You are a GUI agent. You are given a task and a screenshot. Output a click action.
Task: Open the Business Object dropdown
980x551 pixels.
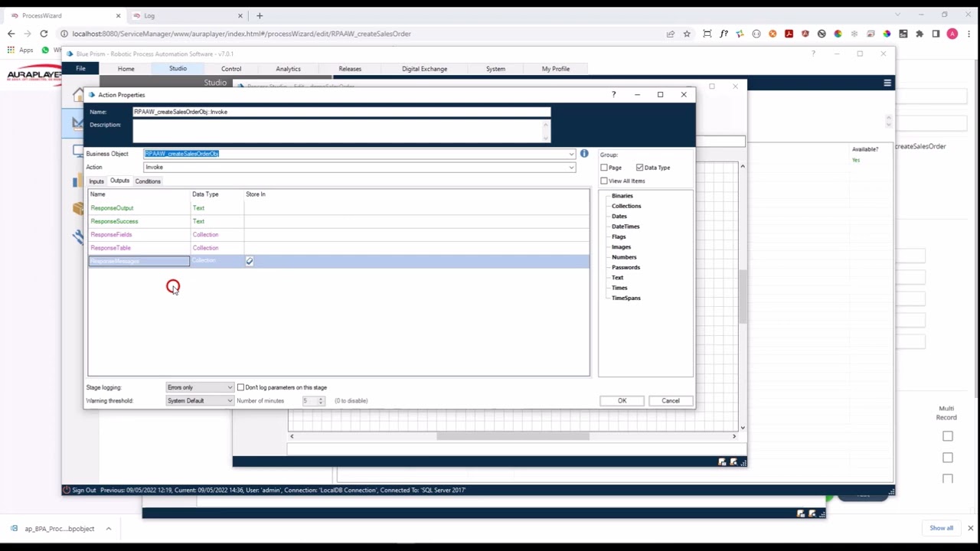click(571, 154)
